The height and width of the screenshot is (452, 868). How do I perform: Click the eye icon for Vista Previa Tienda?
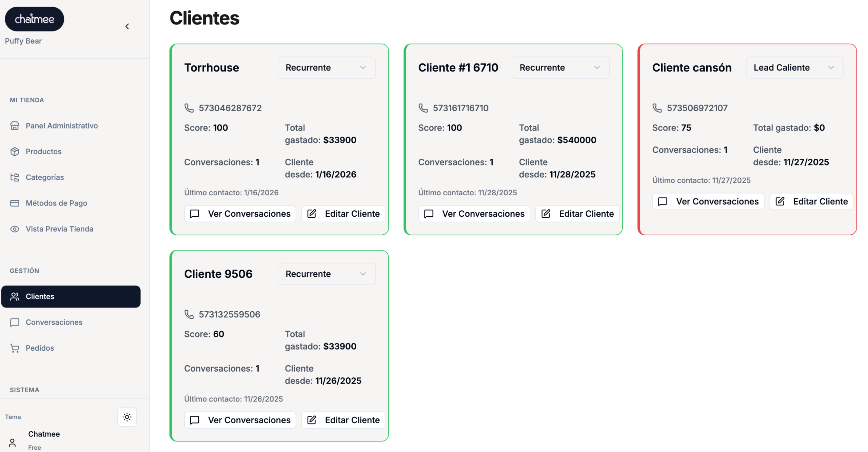[x=15, y=229]
